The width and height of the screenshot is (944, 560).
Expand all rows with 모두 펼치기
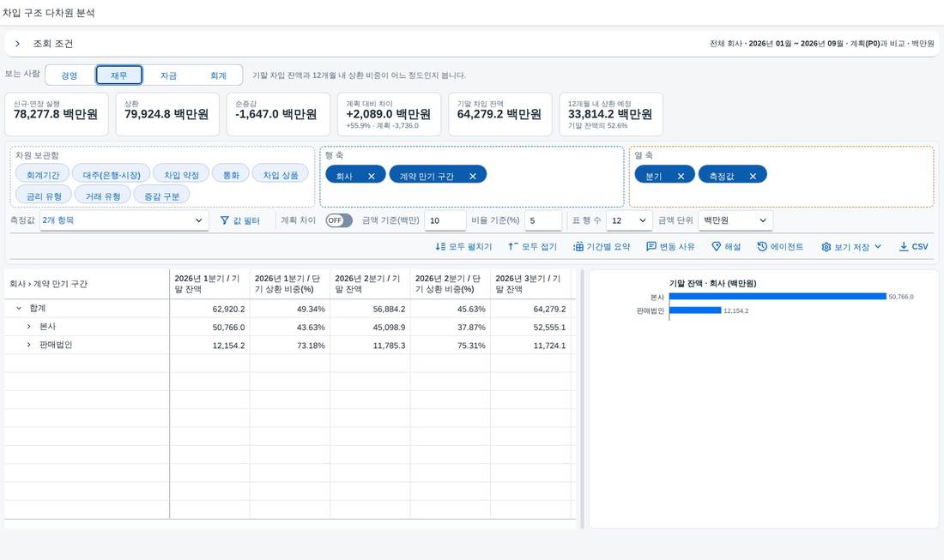coord(463,247)
